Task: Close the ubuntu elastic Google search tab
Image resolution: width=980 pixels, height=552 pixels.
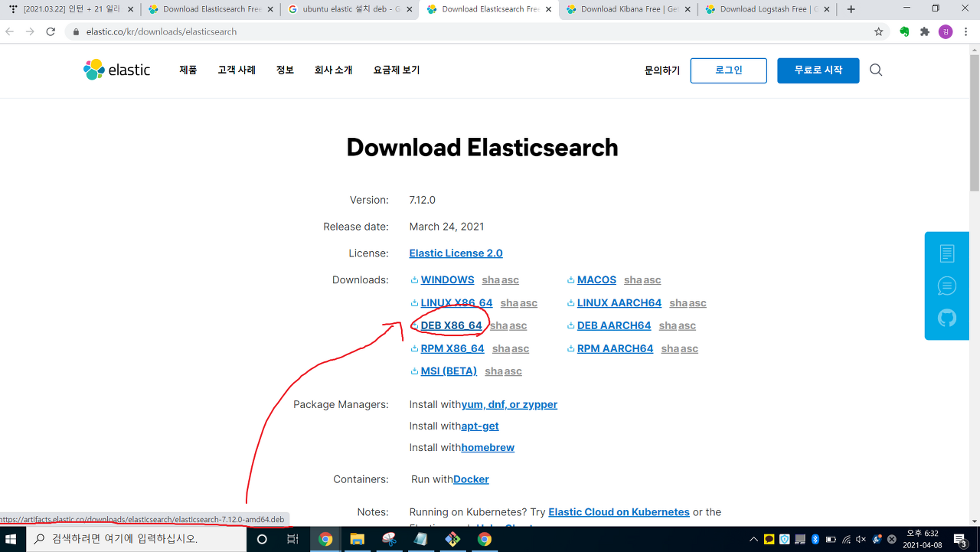Action: [409, 9]
